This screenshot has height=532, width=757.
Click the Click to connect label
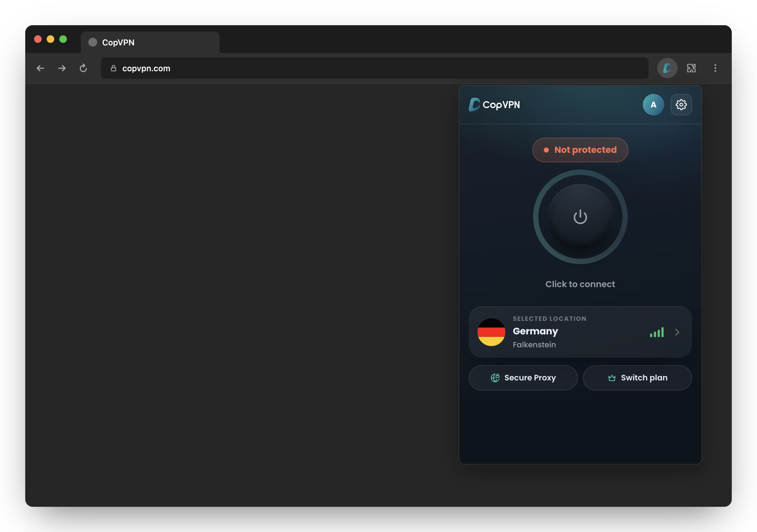click(x=580, y=284)
